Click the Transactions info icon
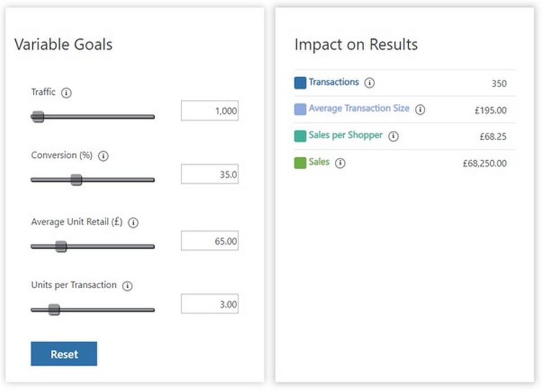 (370, 82)
